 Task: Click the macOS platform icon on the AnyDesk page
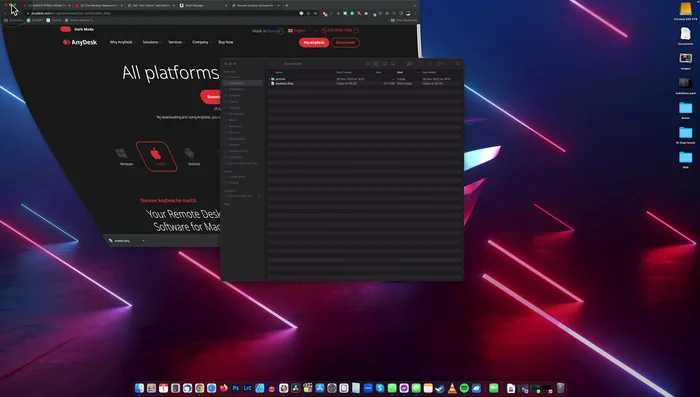click(x=157, y=156)
